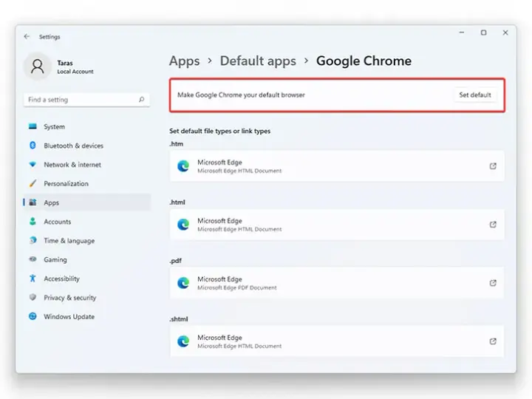Click the System monitor icon
The height and width of the screenshot is (399, 532).
(x=33, y=126)
